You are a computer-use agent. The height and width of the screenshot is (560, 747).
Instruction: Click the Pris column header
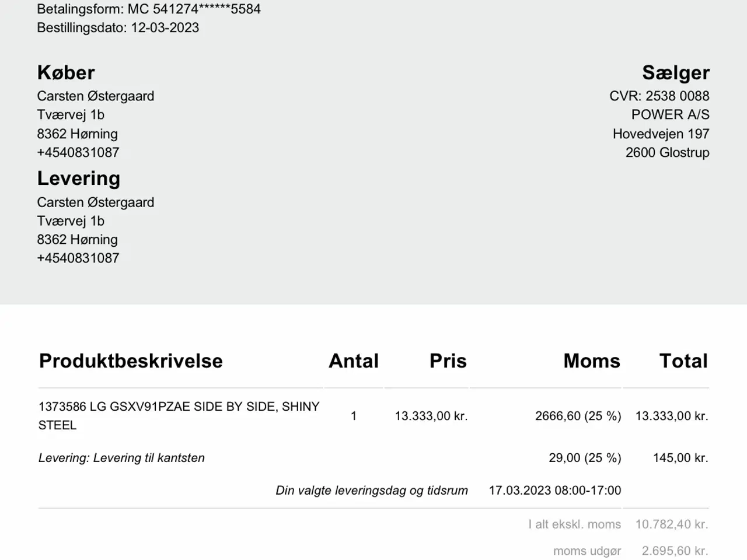coord(448,361)
